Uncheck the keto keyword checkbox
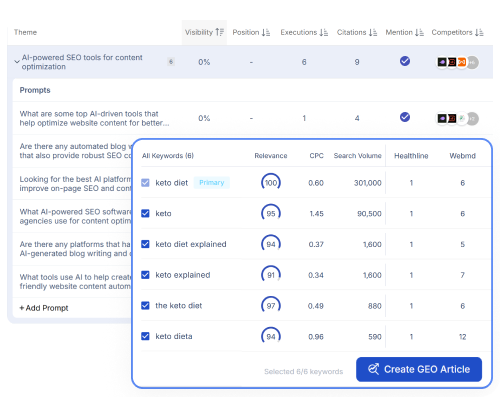This screenshot has height=397, width=500. point(145,213)
